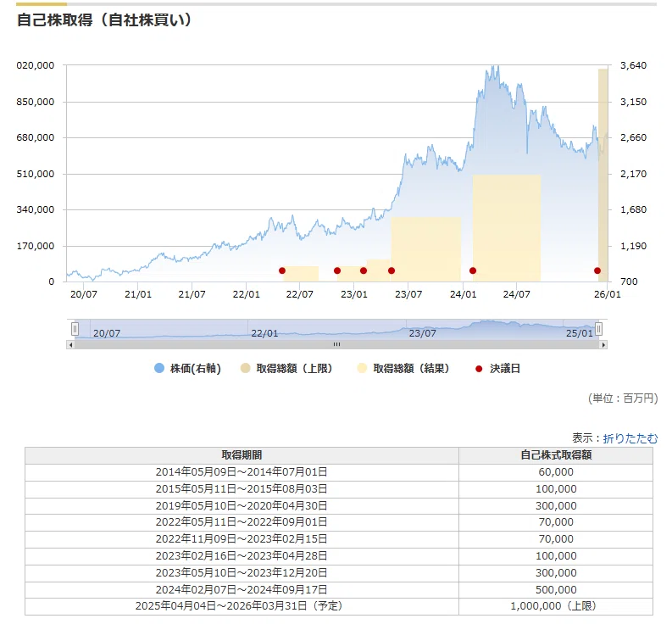This screenshot has height=624, width=672.
Task: Click the 取得期間 column header
Action: click(x=242, y=455)
